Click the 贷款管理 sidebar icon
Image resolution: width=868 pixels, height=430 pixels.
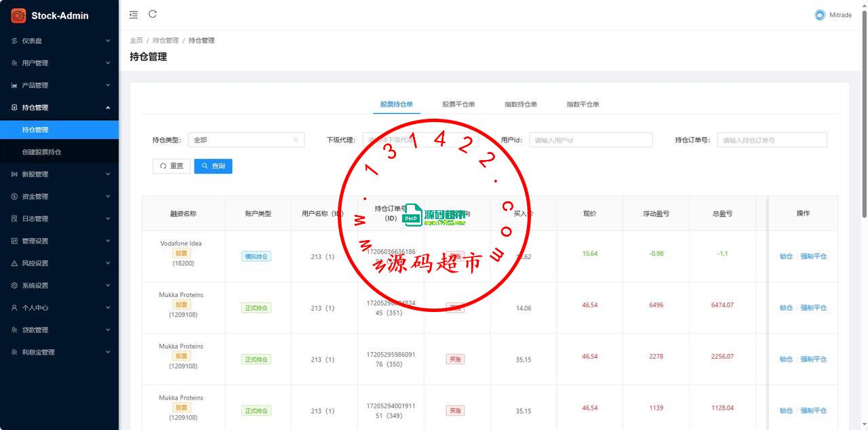(x=14, y=330)
